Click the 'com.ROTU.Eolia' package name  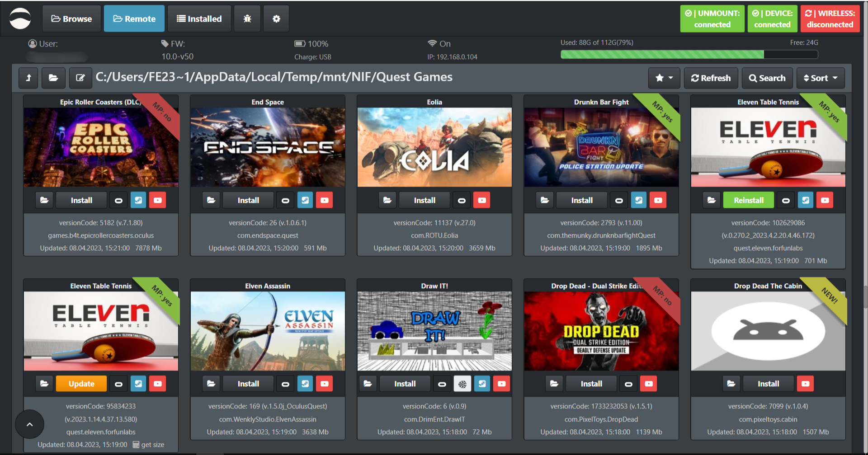(434, 235)
